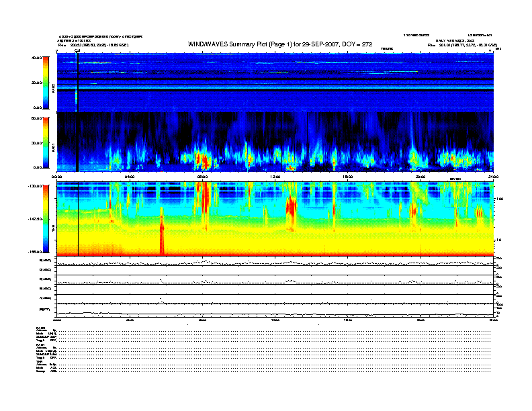This screenshot has height=411, width=532.
Task: Click the TNR panel color scale bar
Action: 46,219
